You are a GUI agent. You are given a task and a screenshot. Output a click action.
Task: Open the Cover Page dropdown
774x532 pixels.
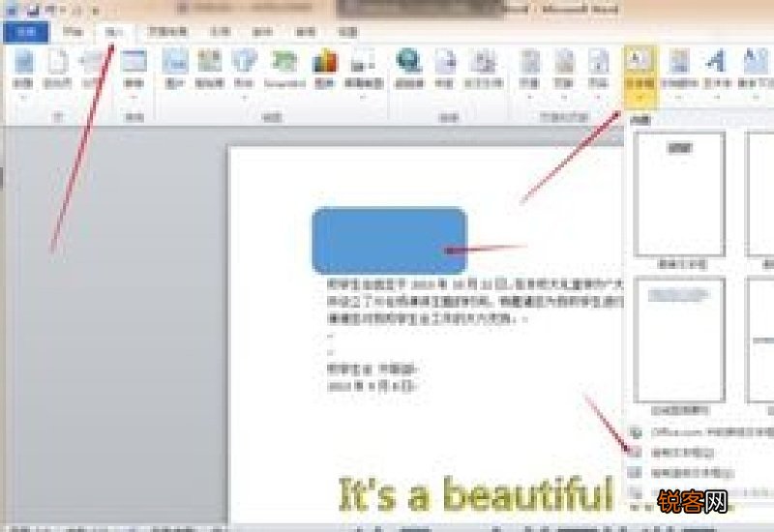coord(22,74)
